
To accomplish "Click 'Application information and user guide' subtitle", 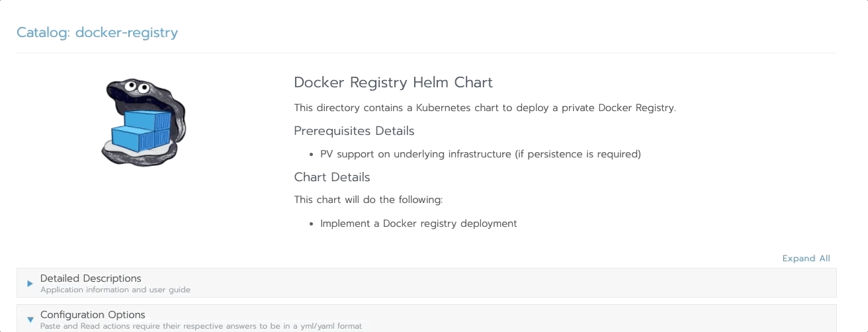I will pyautogui.click(x=115, y=290).
